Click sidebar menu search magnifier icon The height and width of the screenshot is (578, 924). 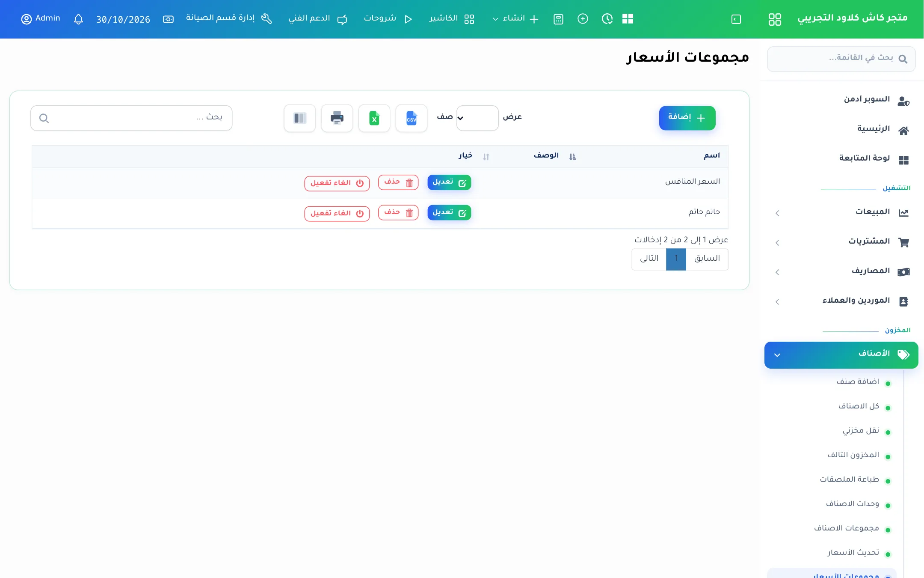pyautogui.click(x=903, y=59)
